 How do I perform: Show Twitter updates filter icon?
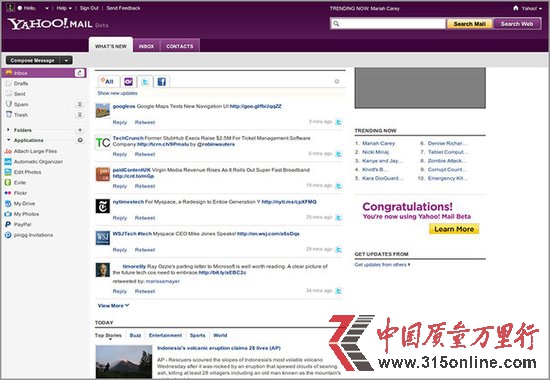click(x=145, y=82)
